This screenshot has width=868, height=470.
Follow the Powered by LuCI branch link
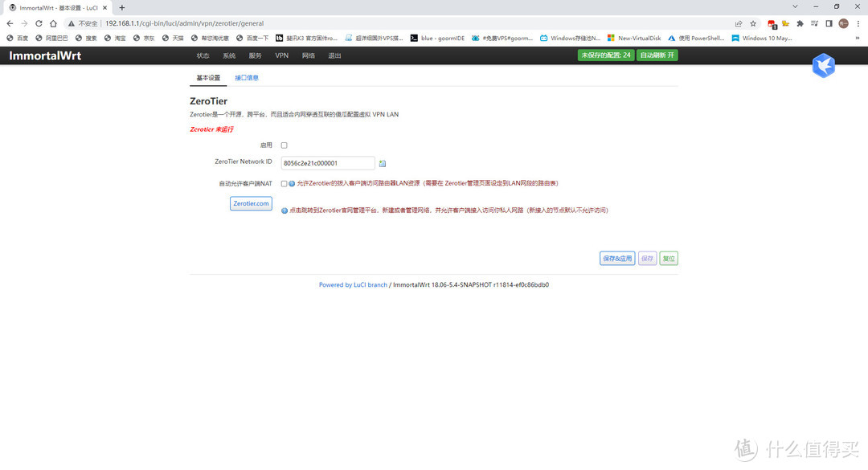point(353,284)
